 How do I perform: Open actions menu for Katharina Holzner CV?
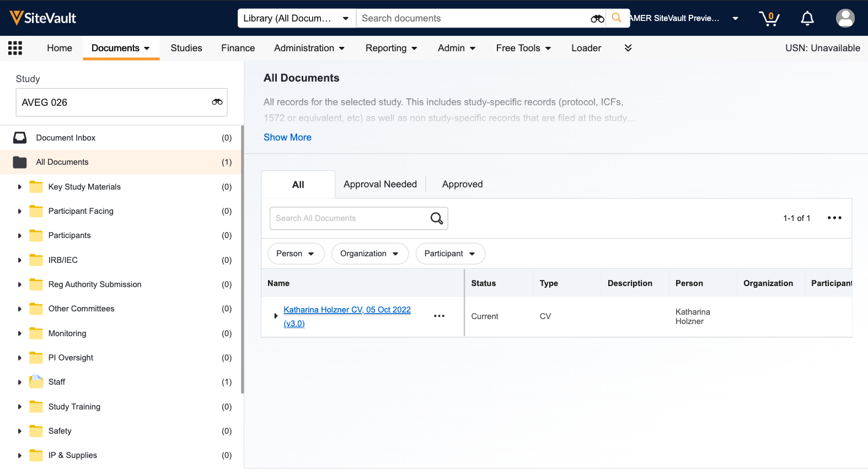[439, 316]
